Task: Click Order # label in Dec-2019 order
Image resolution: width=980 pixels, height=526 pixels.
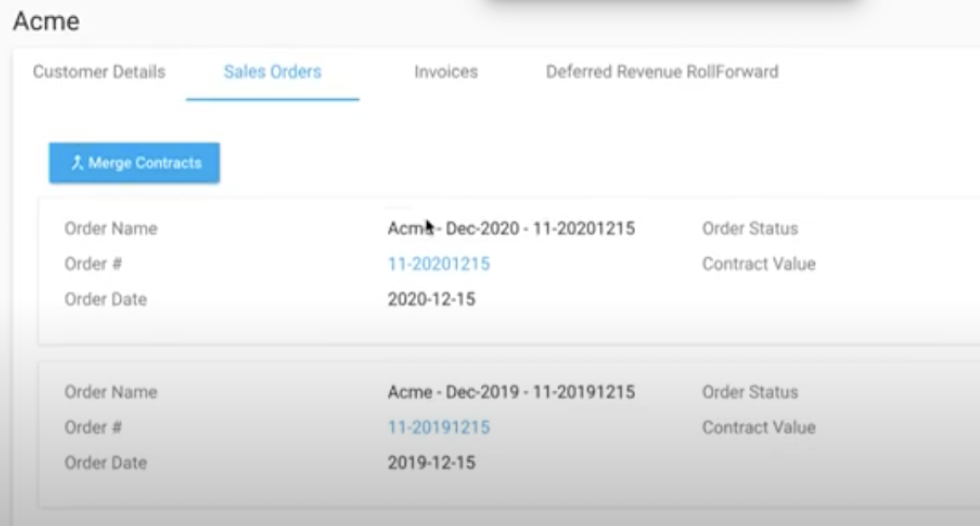Action: (93, 428)
